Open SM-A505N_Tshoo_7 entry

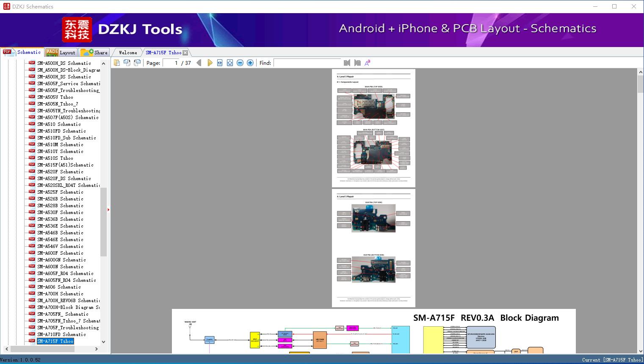tap(58, 104)
